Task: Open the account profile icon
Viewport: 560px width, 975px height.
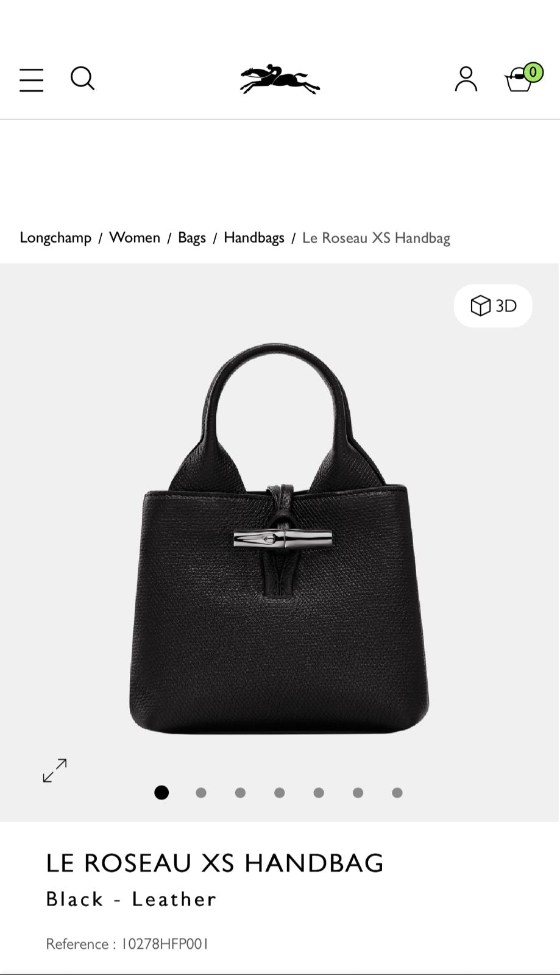Action: [466, 79]
